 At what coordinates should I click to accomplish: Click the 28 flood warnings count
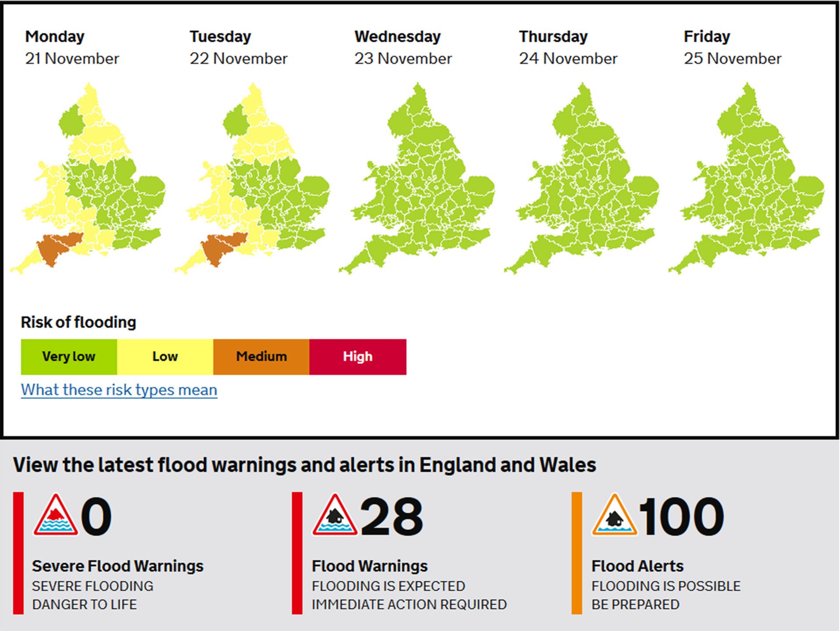point(392,517)
